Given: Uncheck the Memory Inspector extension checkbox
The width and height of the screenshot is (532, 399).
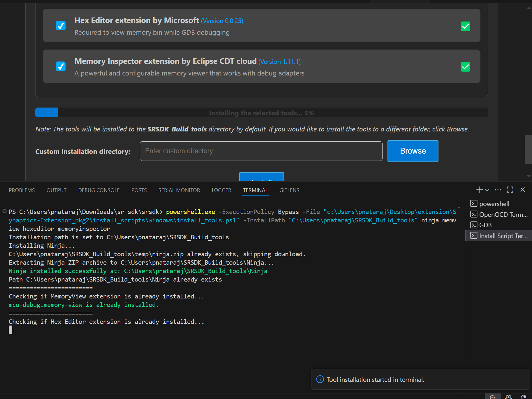Looking at the screenshot, I should click(61, 66).
